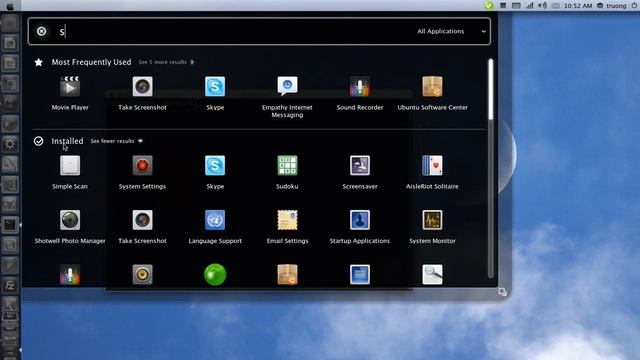Click the green ball application icon
The width and height of the screenshot is (640, 360).
[x=215, y=274]
